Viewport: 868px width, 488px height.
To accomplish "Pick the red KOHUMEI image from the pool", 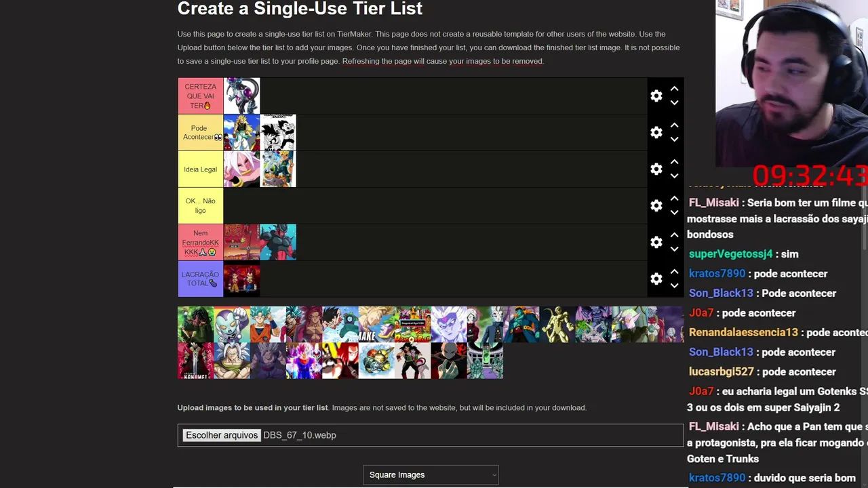I will (195, 361).
